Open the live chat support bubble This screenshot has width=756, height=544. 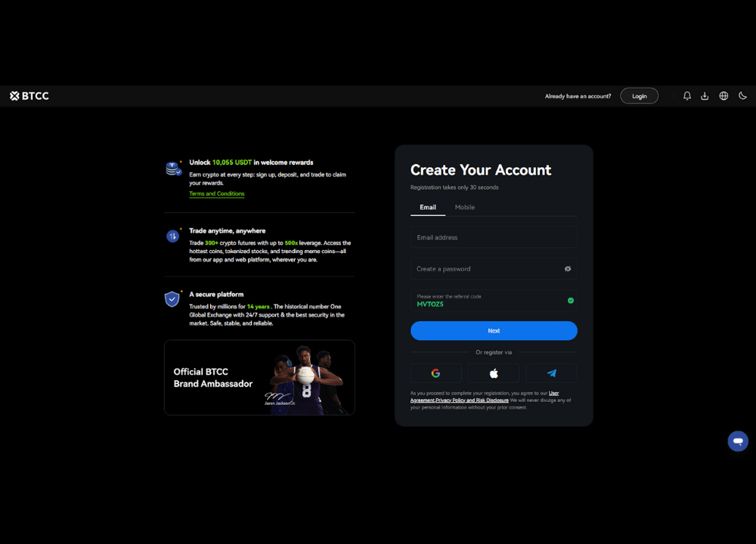(x=737, y=441)
